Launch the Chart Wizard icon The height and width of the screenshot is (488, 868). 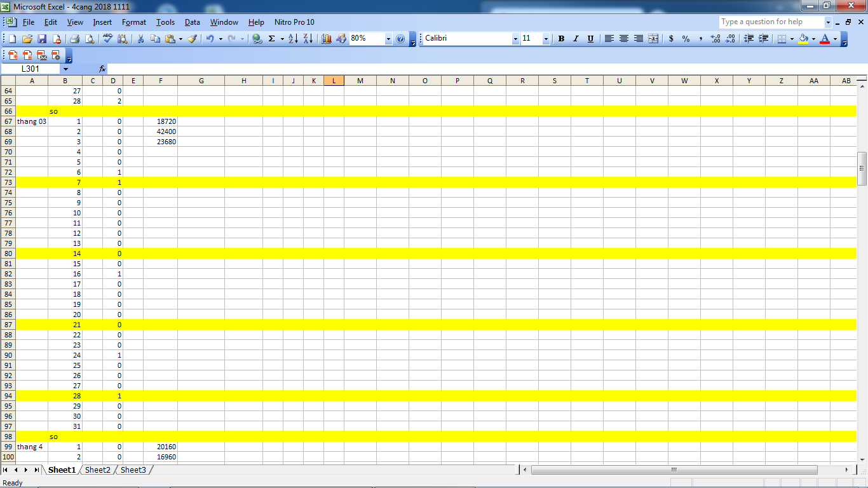point(327,39)
